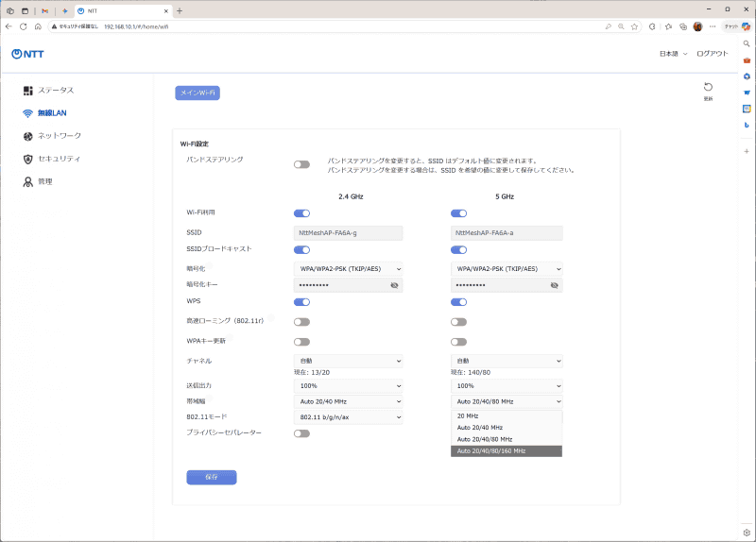Toggle WPS for 5 GHz
The height and width of the screenshot is (542, 756).
[458, 302]
